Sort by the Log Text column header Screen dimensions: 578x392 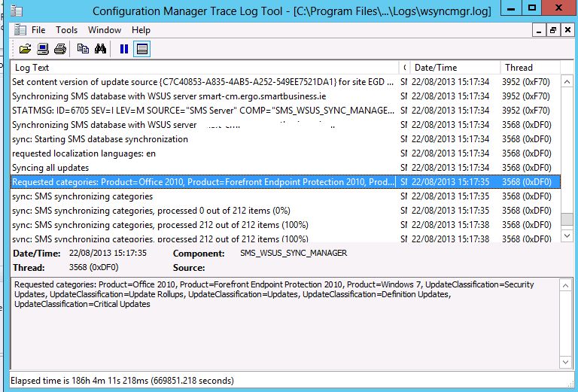[205, 68]
